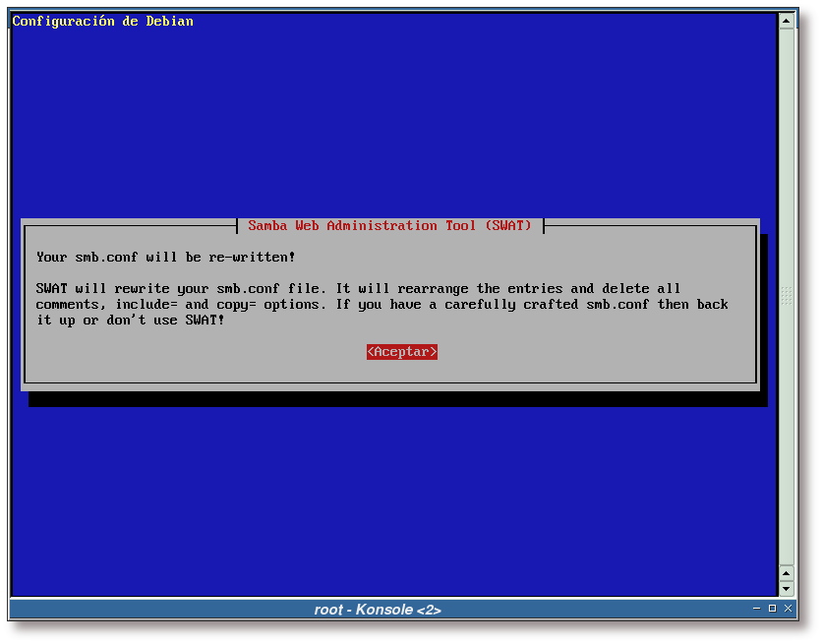This screenshot has width=822, height=644.
Task: Close the root Konsole window
Action: (x=788, y=609)
